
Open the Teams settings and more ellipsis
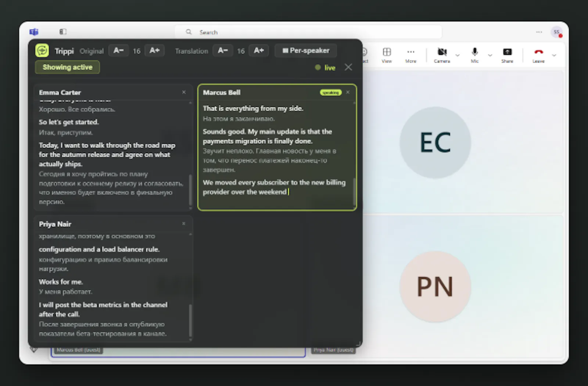[539, 32]
